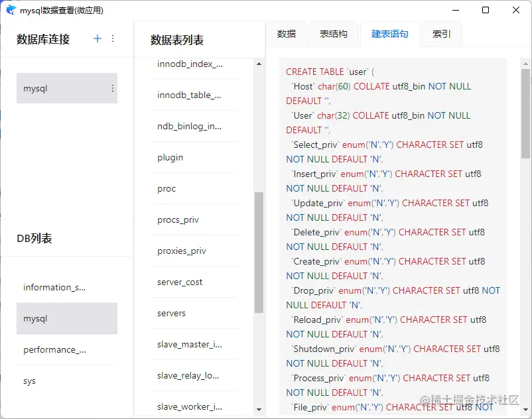Open slave_worker_i... table
Screen dimensions: 532x419
tap(194, 405)
